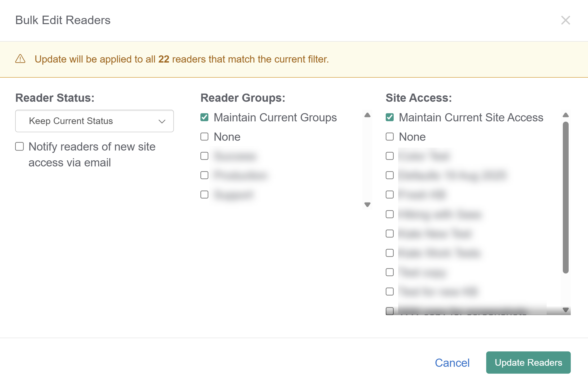The height and width of the screenshot is (384, 588).
Task: Click the warning triangle icon
Action: (20, 59)
